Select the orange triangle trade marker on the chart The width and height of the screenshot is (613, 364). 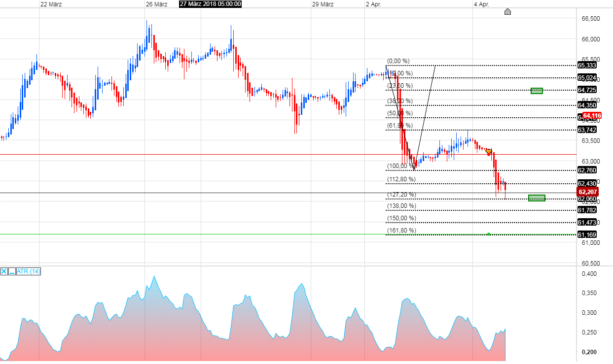click(x=488, y=152)
